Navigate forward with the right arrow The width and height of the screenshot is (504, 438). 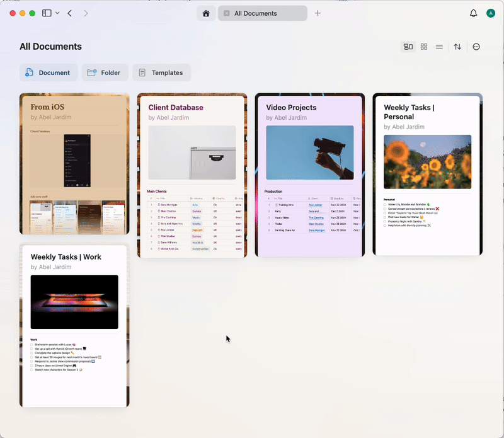click(86, 13)
